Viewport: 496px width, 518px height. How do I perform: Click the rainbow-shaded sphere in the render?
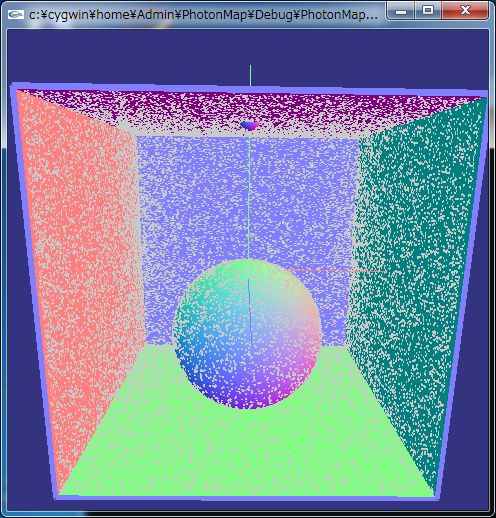point(247,334)
